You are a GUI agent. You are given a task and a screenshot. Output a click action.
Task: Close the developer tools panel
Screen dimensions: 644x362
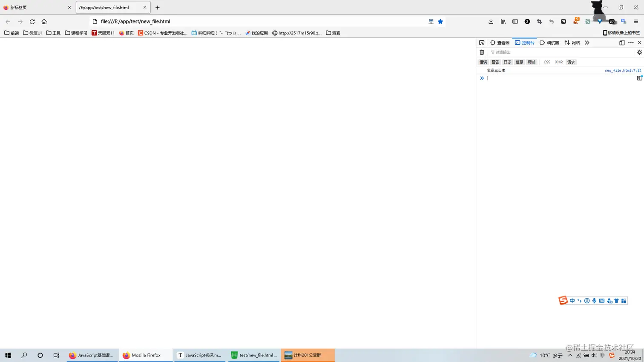639,43
